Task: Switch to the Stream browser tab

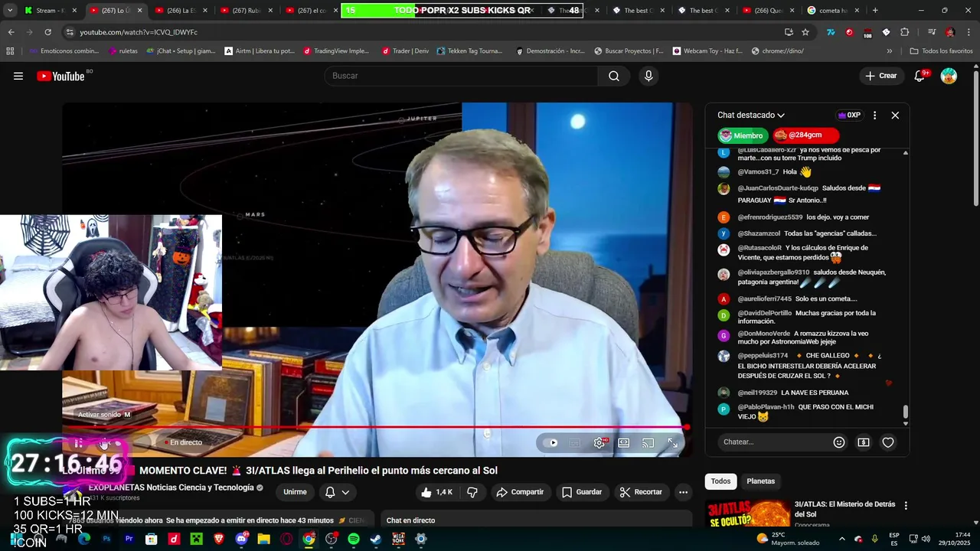Action: pyautogui.click(x=51, y=11)
